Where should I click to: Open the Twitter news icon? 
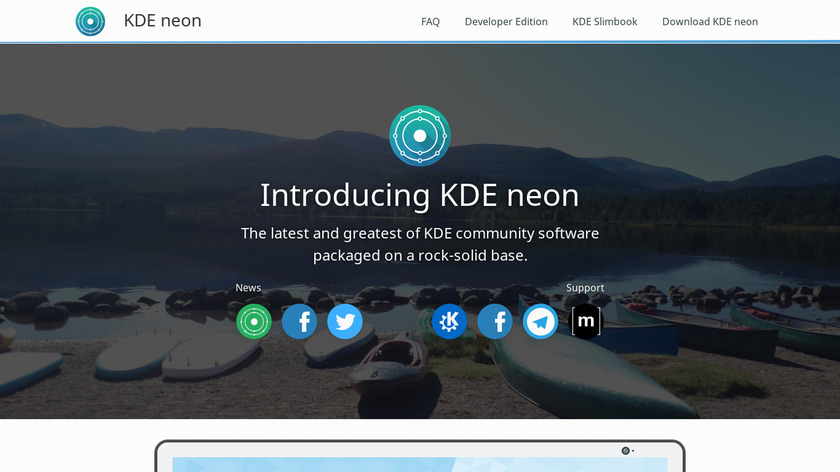click(x=345, y=321)
